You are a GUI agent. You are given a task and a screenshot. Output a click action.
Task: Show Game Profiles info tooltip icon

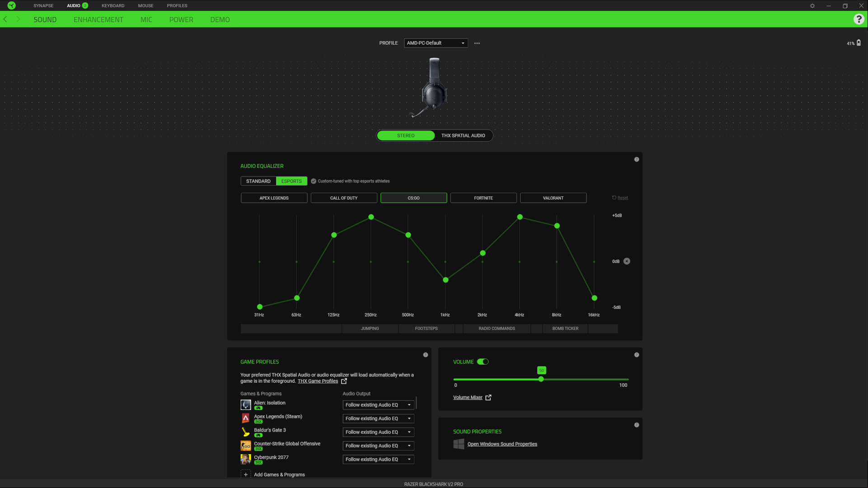tap(426, 355)
